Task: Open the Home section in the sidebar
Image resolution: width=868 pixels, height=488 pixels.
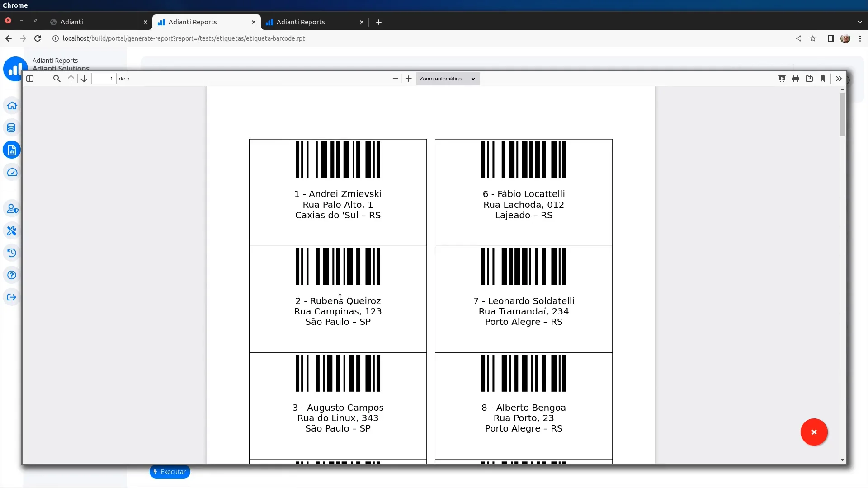Action: (11, 105)
